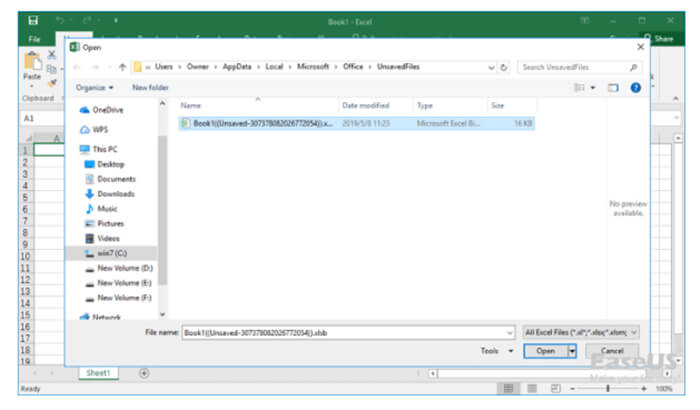Open the Organize dropdown menu
The width and height of the screenshot is (700, 410).
pyautogui.click(x=94, y=88)
